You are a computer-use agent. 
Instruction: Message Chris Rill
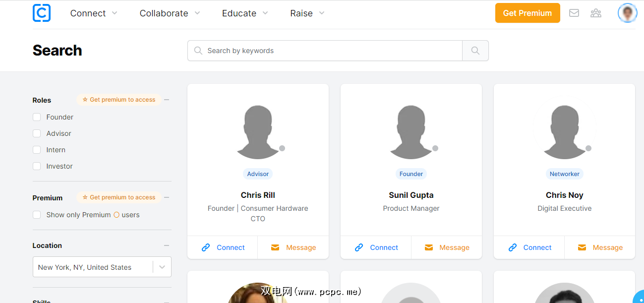(x=293, y=247)
